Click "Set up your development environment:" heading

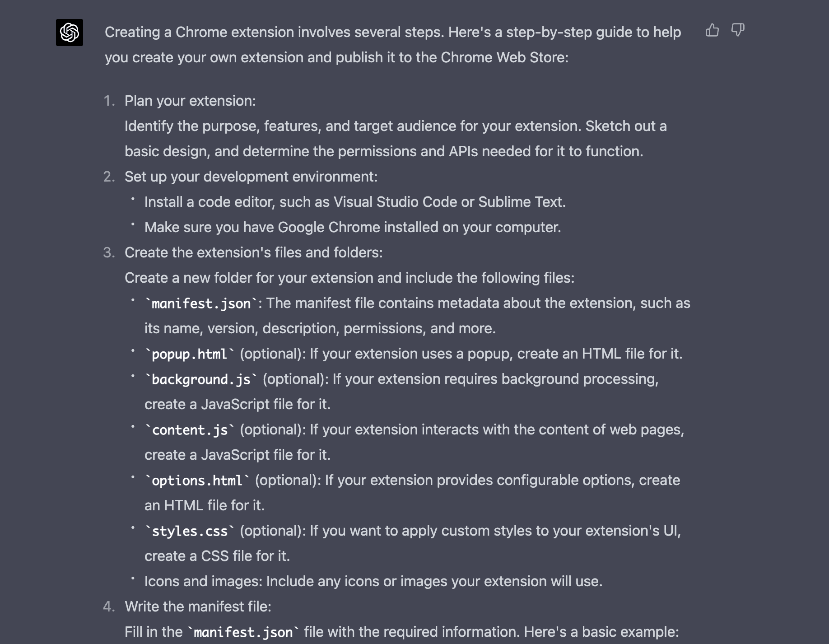pos(251,177)
